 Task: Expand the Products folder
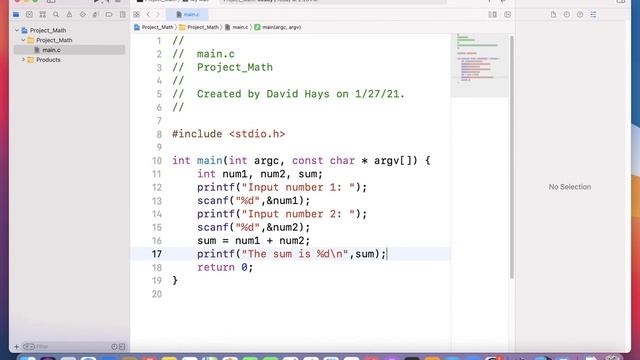(x=23, y=60)
